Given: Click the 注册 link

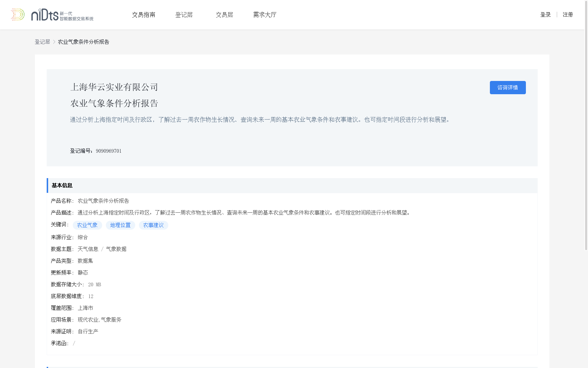Looking at the screenshot, I should (x=568, y=15).
